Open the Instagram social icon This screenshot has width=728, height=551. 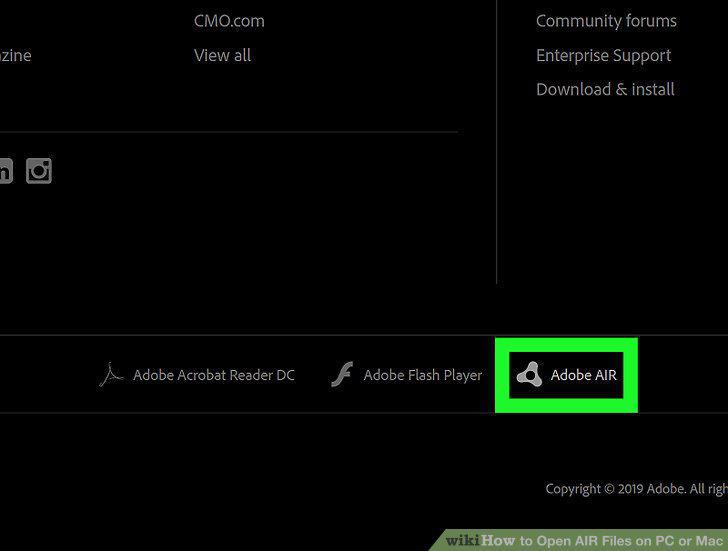tap(39, 171)
